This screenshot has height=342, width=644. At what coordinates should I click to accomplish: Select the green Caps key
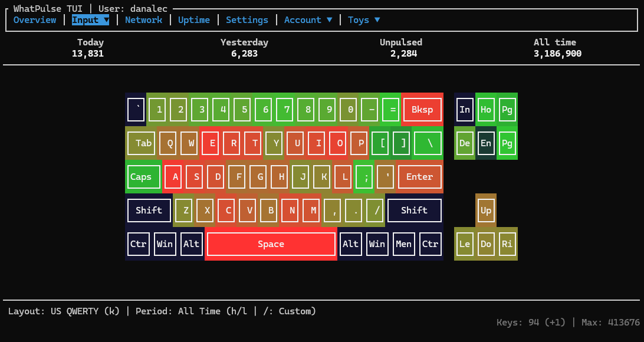click(x=143, y=177)
